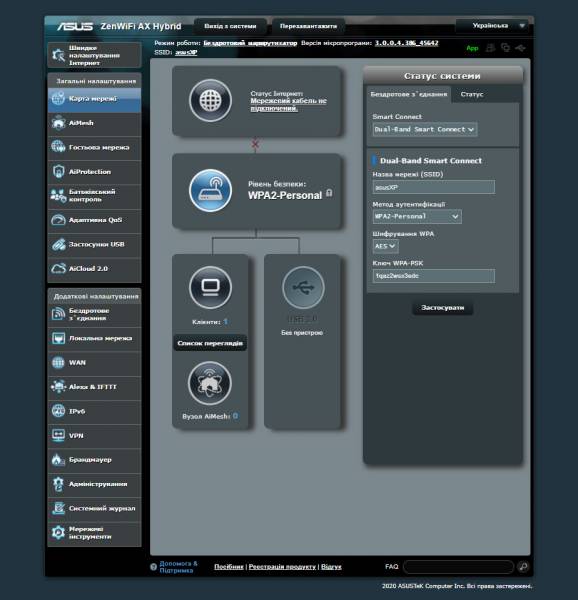Open the Internet status globe icon
This screenshot has height=600, width=578.
(x=210, y=101)
